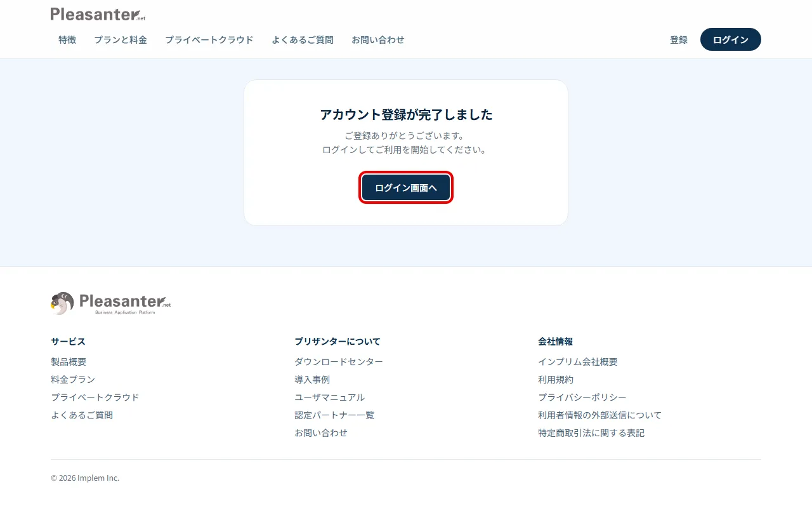Click the ログインしてご利用を開始してください。 text
Screen dimensions: 812x508
[406, 150]
